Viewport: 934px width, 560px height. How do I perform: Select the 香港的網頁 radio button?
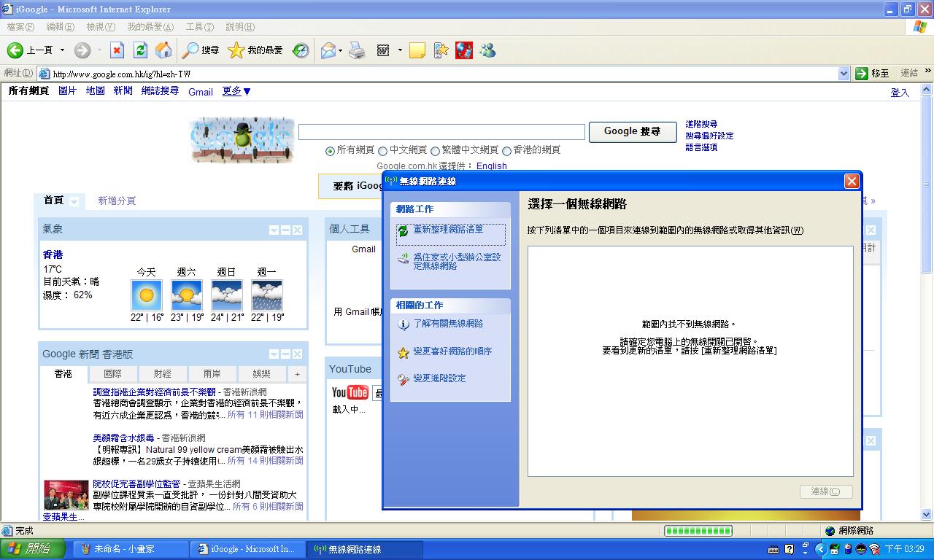point(506,151)
